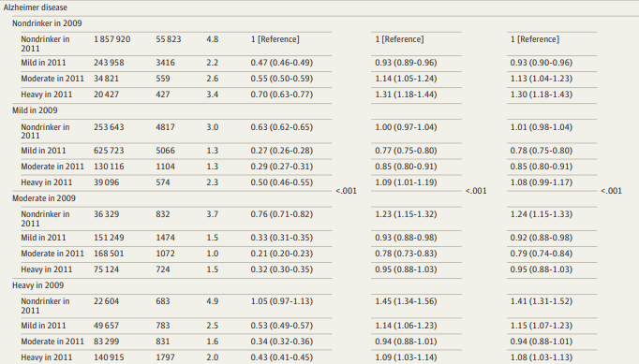Select the value '0.34 (0.32-0.36)'
639x364 pixels.
click(x=282, y=342)
